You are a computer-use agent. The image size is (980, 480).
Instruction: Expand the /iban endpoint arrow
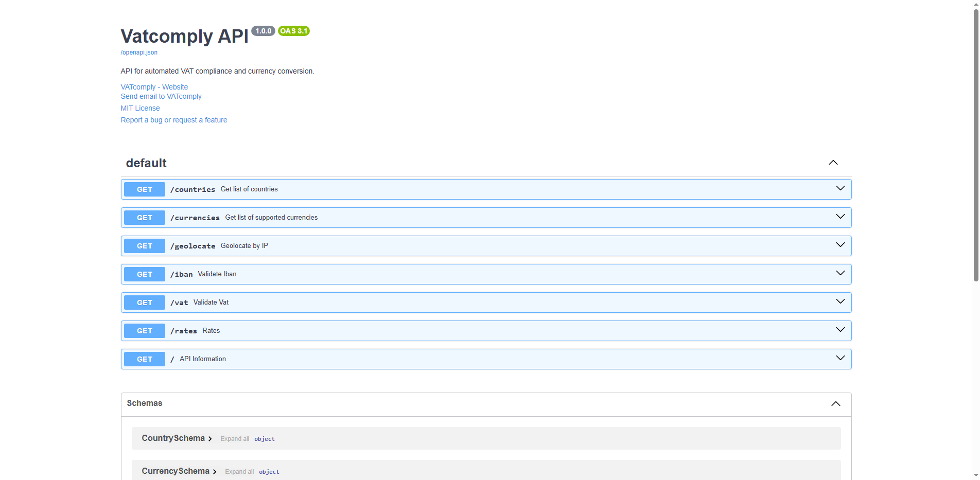[x=840, y=273]
